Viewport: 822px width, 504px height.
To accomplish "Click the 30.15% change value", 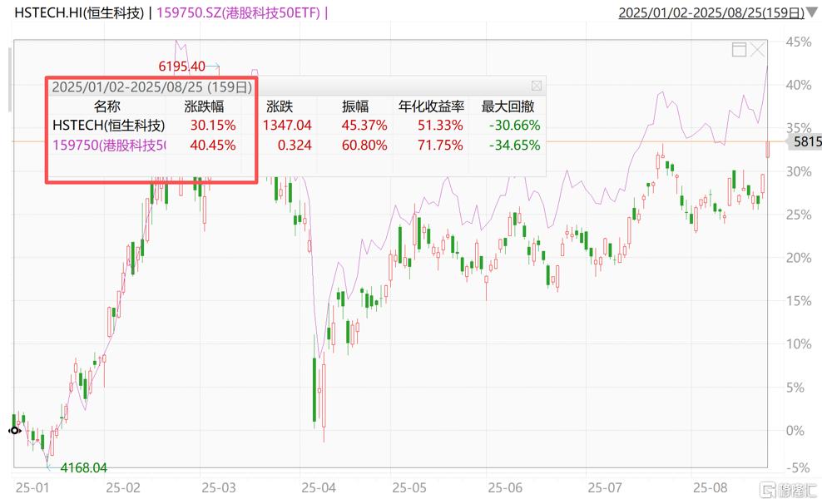I will click(x=213, y=126).
